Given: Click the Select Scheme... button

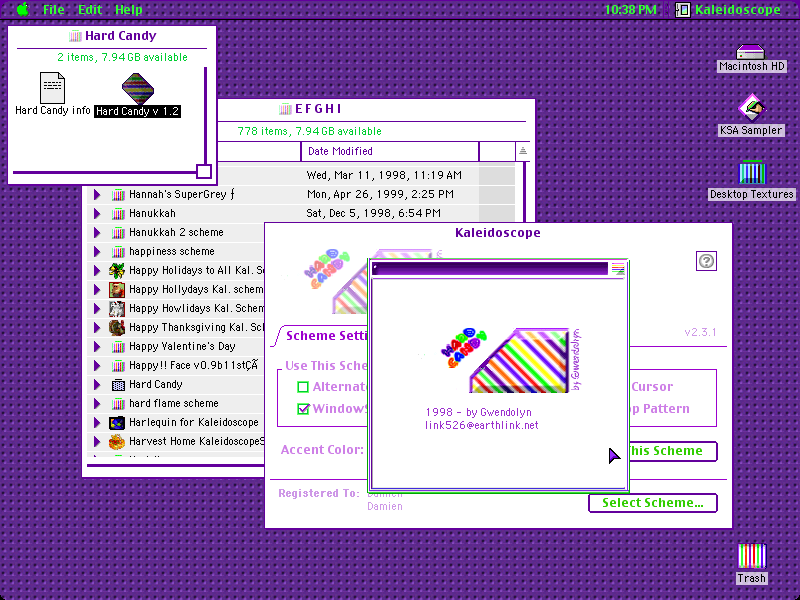Looking at the screenshot, I should [653, 503].
